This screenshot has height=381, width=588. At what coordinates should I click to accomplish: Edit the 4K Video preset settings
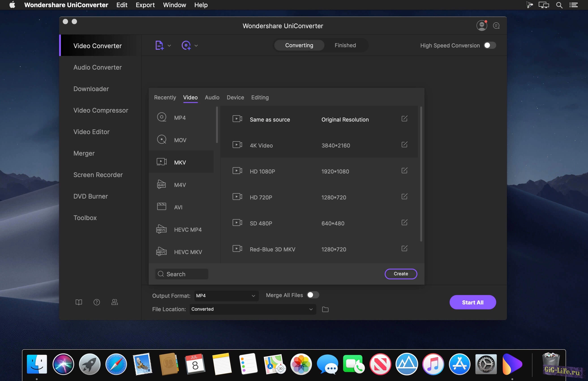click(x=404, y=145)
